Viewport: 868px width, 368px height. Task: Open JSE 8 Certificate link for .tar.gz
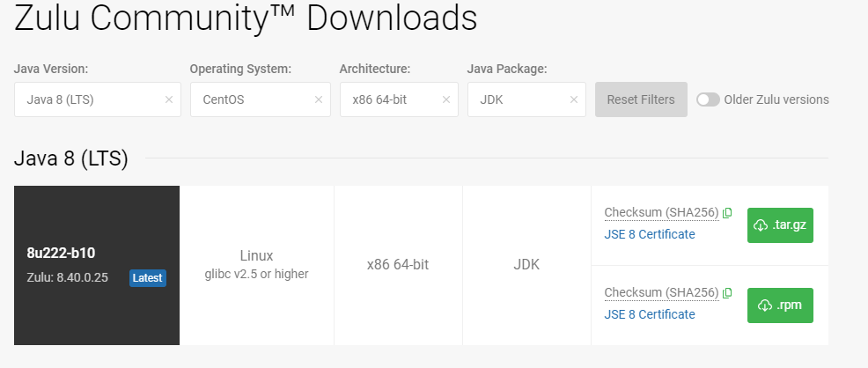pyautogui.click(x=650, y=235)
